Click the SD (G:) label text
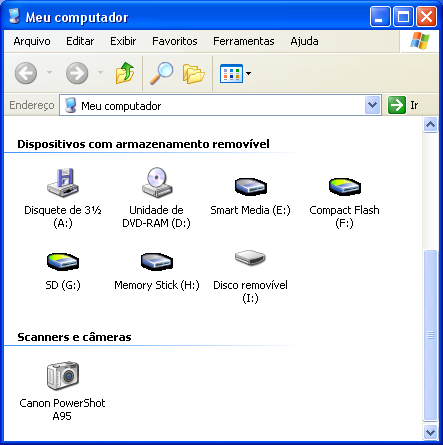Screen dimensions: 443x445 (63, 285)
